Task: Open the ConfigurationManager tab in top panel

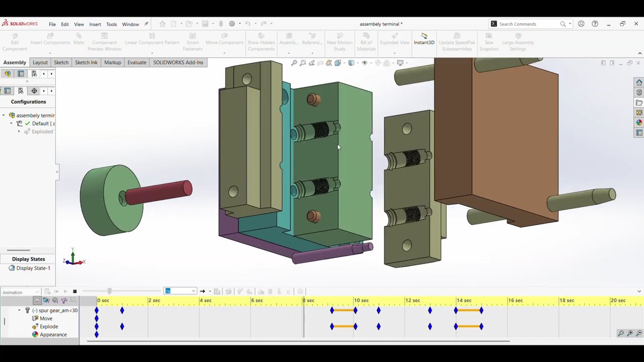Action: click(x=34, y=74)
